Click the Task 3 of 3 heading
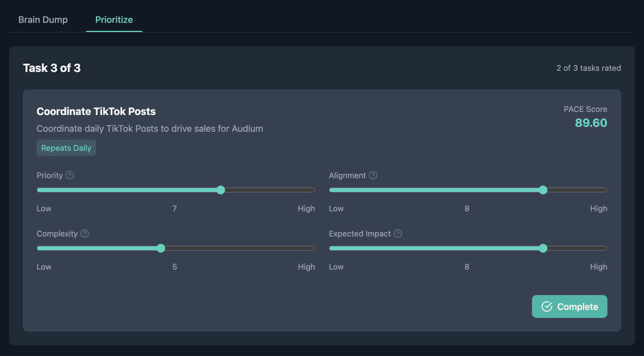Screen dimensions: 644x356 click(x=52, y=68)
